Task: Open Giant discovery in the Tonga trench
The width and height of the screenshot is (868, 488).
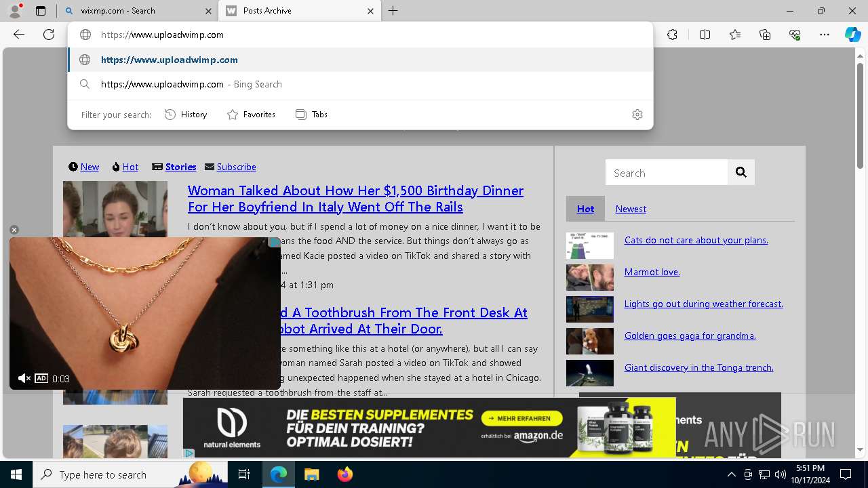Action: point(699,367)
